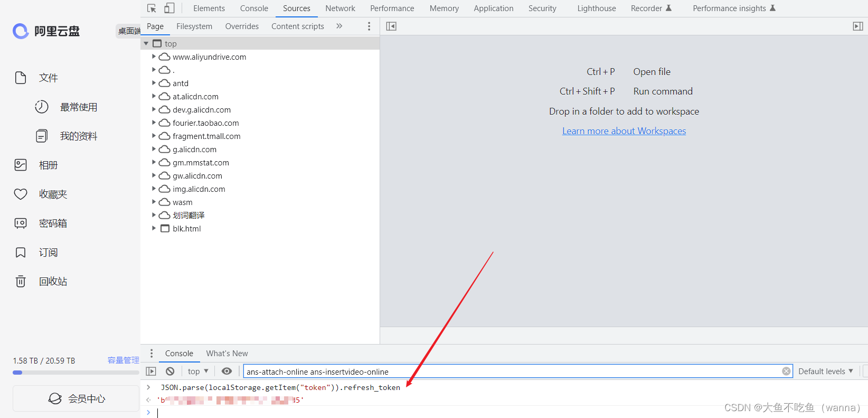The image size is (868, 418).
Task: Expand the www.aliyundrive.com node
Action: (x=154, y=57)
